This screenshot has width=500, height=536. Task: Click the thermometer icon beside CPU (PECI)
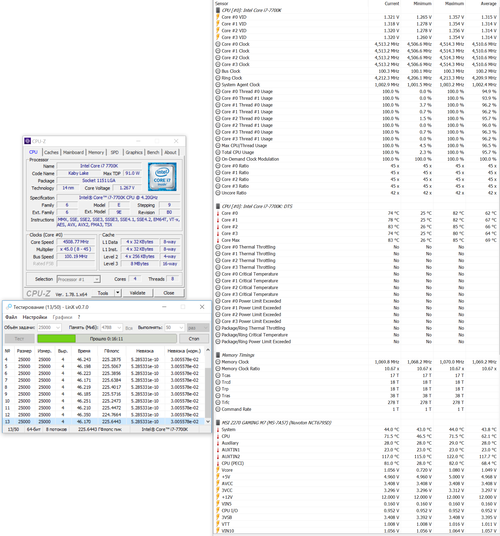coord(218,463)
